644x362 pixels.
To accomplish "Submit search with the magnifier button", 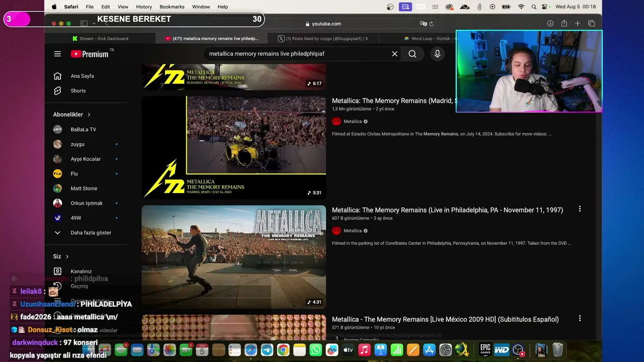I will (413, 54).
